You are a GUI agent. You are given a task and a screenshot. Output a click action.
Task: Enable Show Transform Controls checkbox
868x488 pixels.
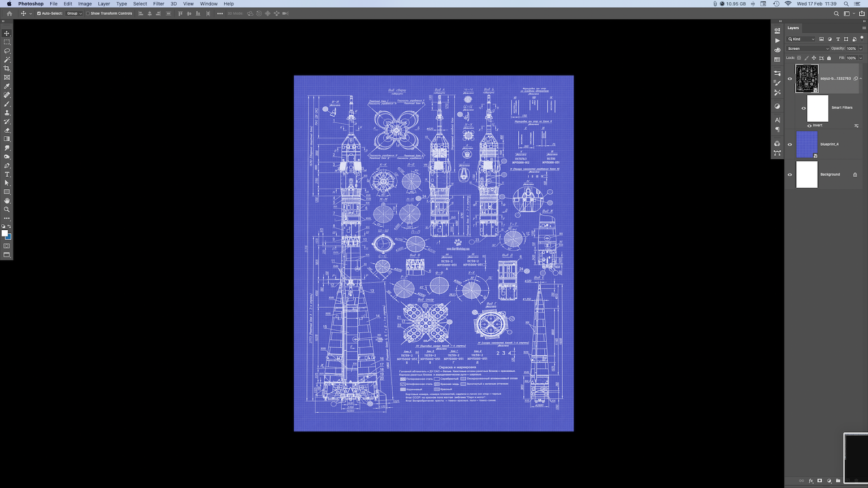point(88,14)
